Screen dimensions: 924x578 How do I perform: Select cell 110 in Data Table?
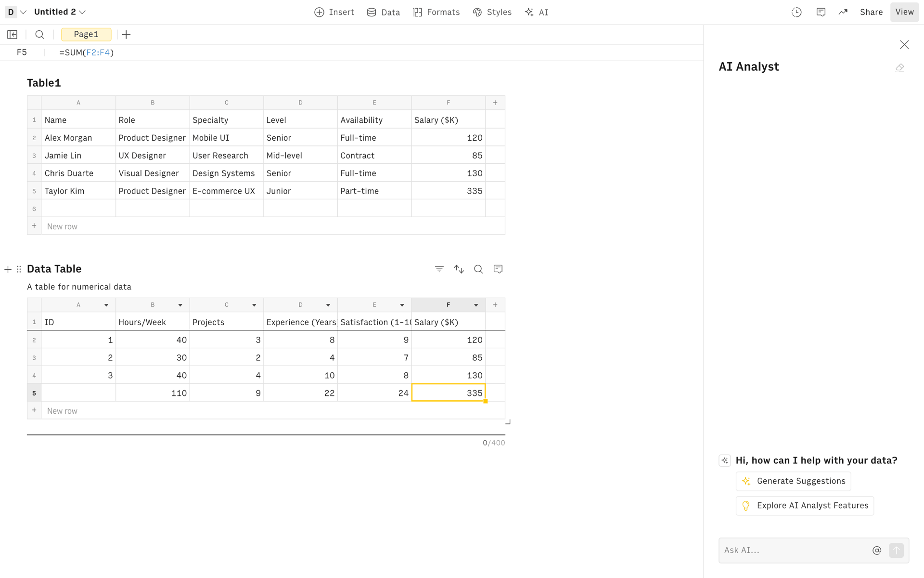pos(153,393)
